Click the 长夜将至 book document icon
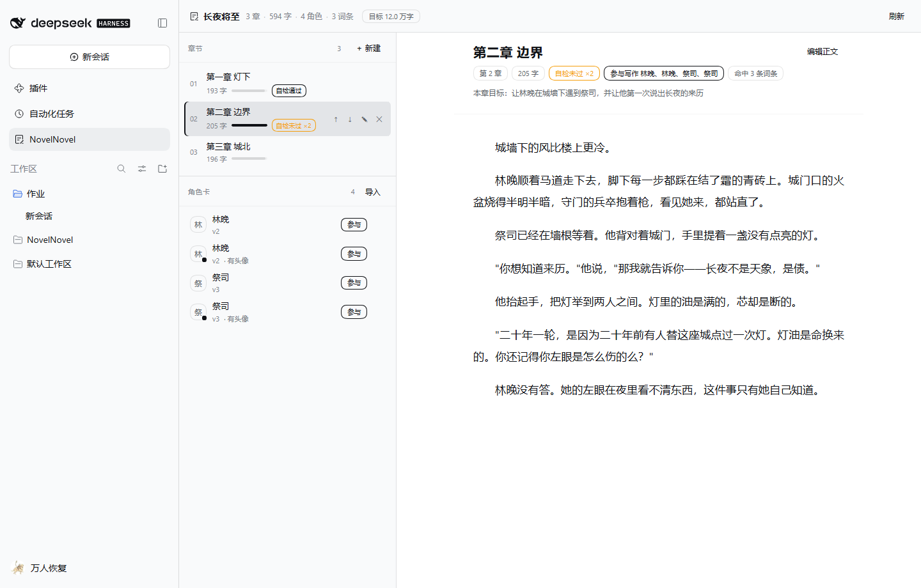The width and height of the screenshot is (921, 588). [194, 17]
